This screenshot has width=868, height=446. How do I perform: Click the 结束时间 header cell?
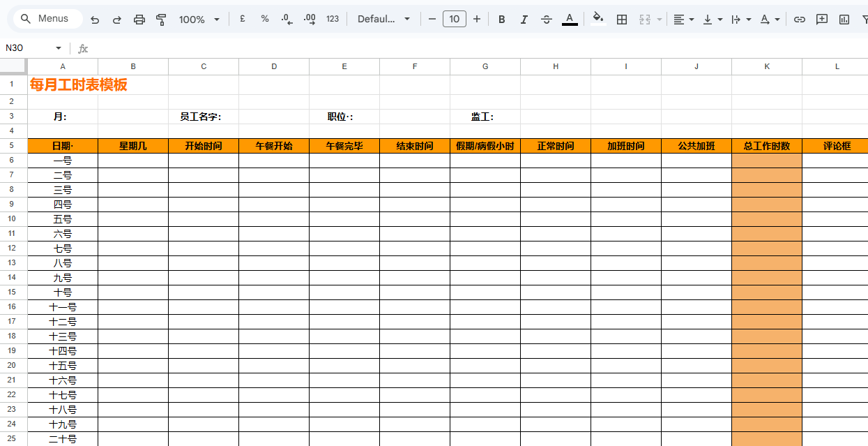tap(415, 146)
